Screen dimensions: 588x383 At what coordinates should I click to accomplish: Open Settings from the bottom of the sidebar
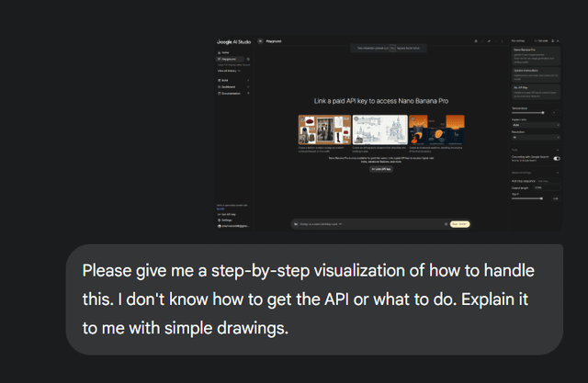coord(227,220)
